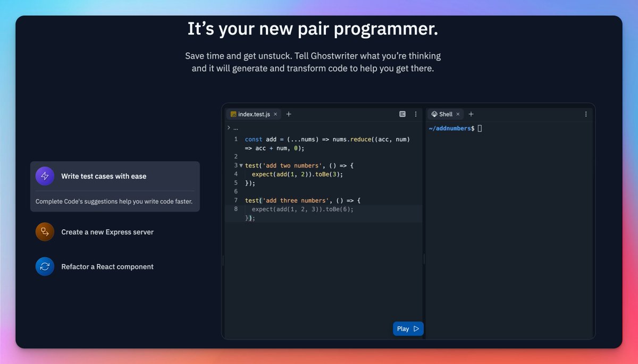The image size is (638, 364).
Task: Click the '~/addnumbers$' shell prompt text
Action: tap(451, 129)
